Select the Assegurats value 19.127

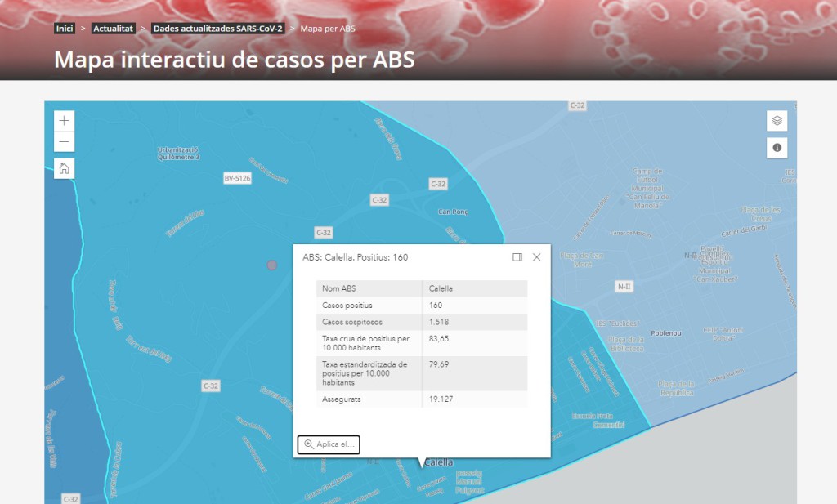pos(441,399)
